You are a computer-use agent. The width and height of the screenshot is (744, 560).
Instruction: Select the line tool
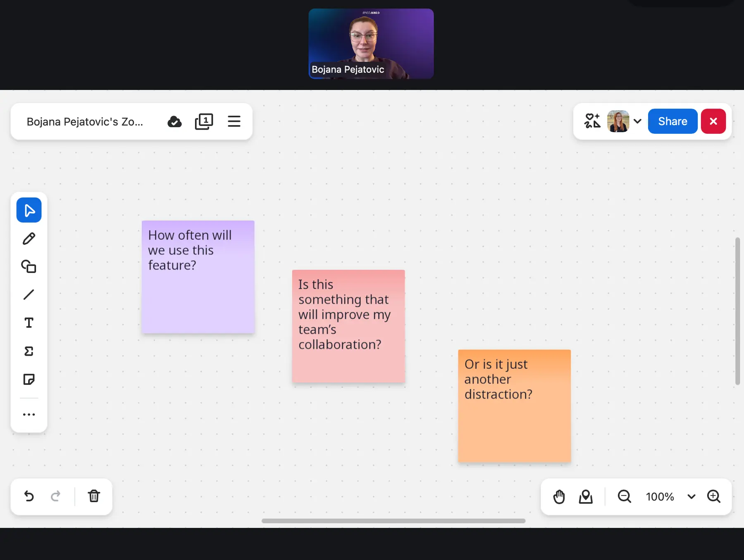click(29, 294)
